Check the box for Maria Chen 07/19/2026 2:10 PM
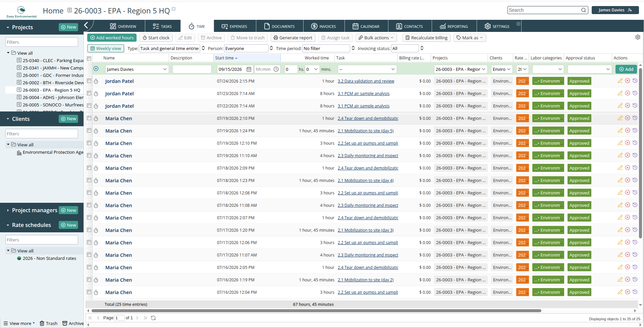Screen dimensions: 644x328 point(89,118)
